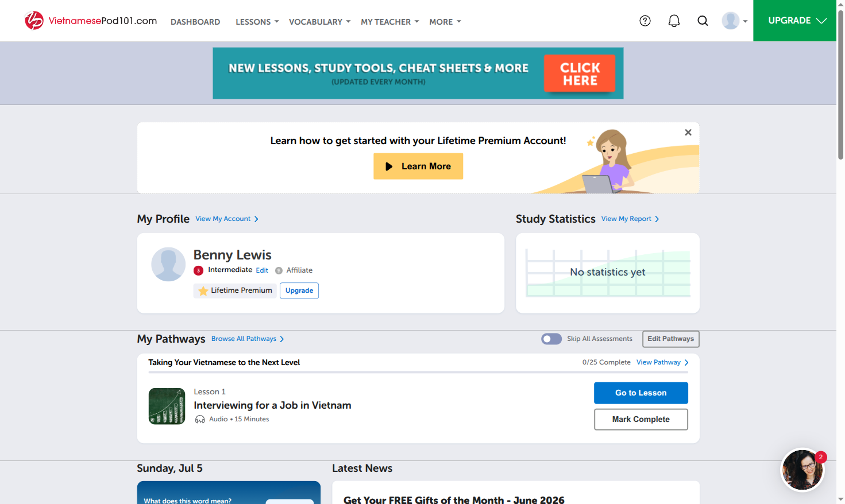Click the No statistics yet chart
The width and height of the screenshot is (845, 504).
[608, 273]
